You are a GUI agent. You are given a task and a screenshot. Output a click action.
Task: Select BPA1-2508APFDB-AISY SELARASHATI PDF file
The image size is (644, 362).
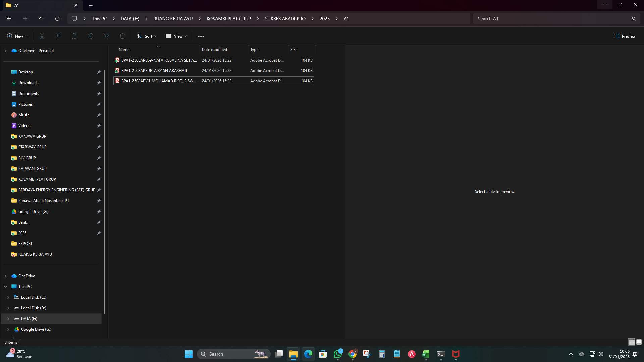pyautogui.click(x=154, y=70)
